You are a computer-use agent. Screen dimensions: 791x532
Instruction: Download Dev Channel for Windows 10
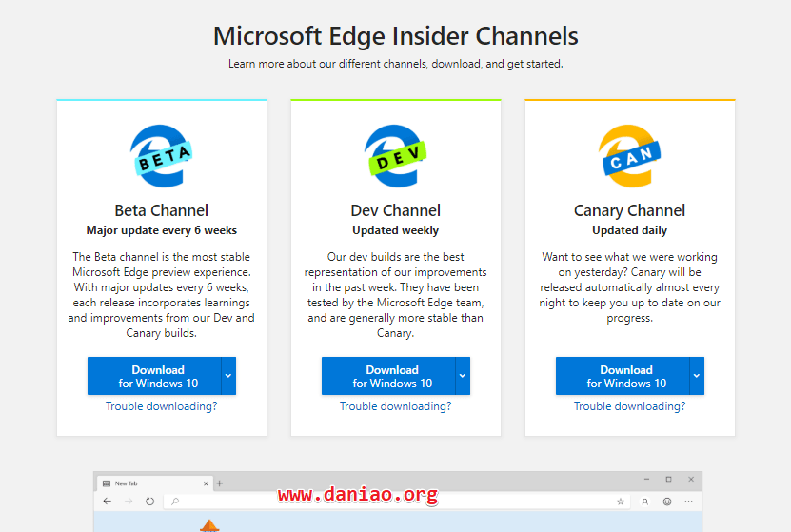click(388, 376)
